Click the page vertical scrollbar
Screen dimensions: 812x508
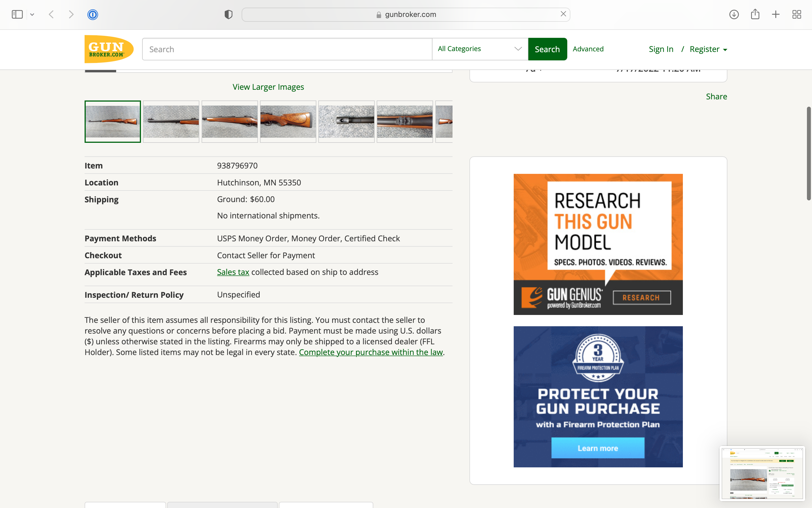[x=809, y=154]
